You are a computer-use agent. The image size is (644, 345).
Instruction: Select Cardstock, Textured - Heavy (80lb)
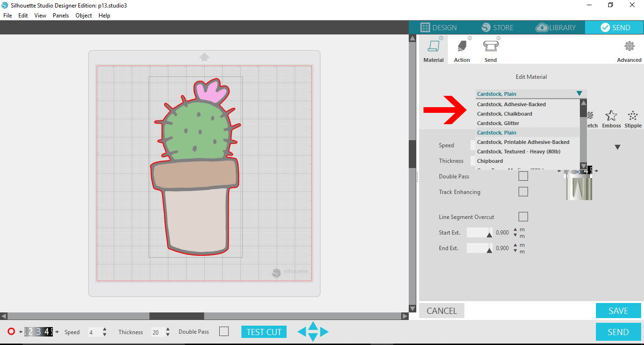point(527,151)
